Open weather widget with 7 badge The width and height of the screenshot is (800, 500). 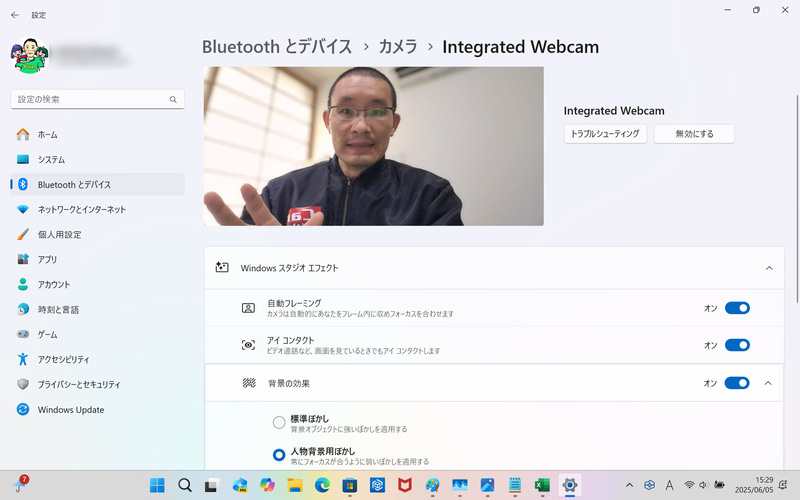20,484
